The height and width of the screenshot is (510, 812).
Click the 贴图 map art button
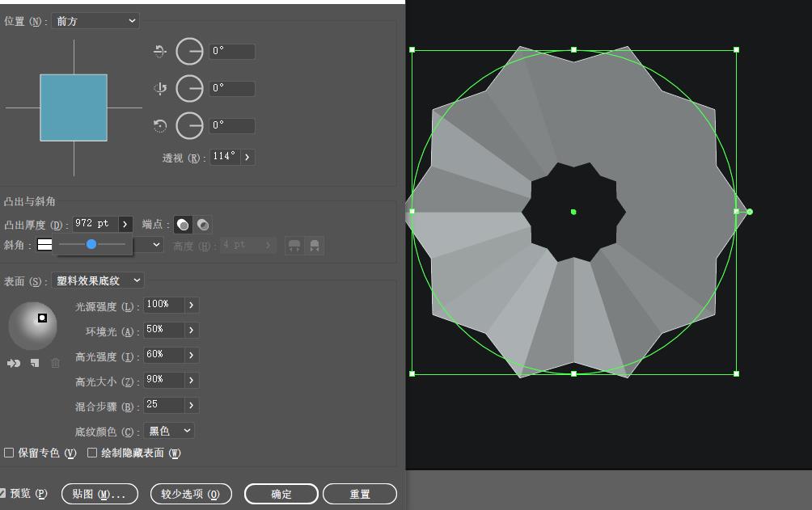click(x=99, y=494)
